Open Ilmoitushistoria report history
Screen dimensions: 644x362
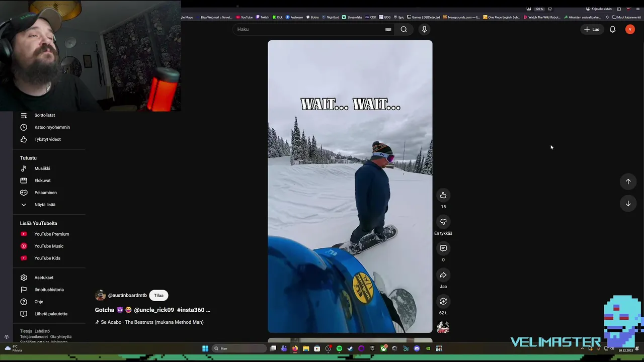point(49,290)
